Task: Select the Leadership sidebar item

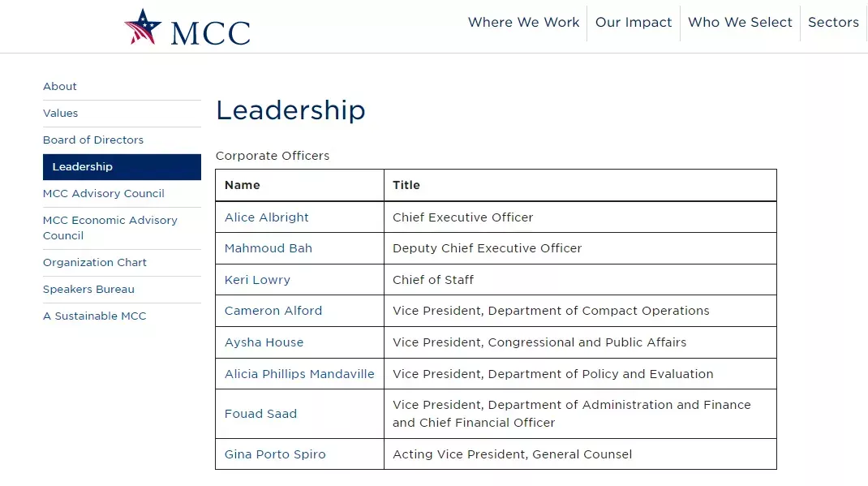Action: [83, 167]
